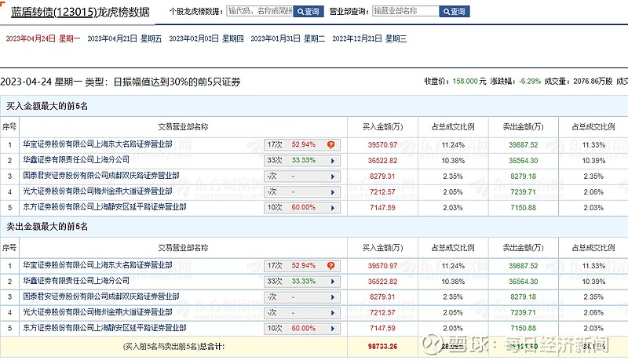
Task: Select date tab 2023年02月02日 星期四
Action: 206,38
